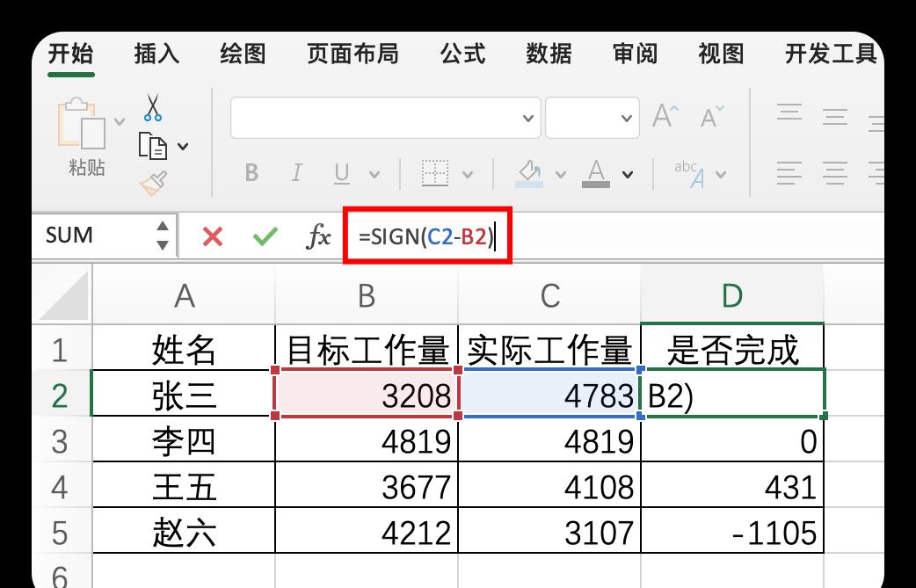Select column D header
916x588 pixels.
(x=732, y=294)
